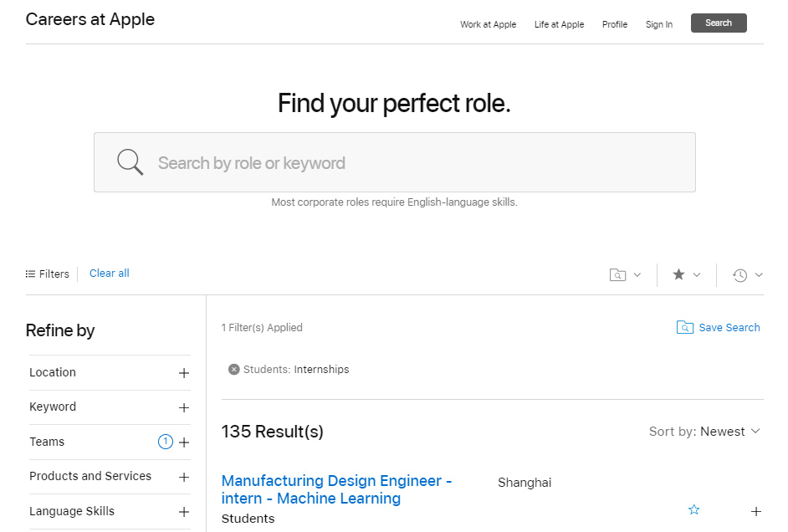Click the Careers at Apple title
Viewport: 788px width, 532px height.
coord(90,19)
